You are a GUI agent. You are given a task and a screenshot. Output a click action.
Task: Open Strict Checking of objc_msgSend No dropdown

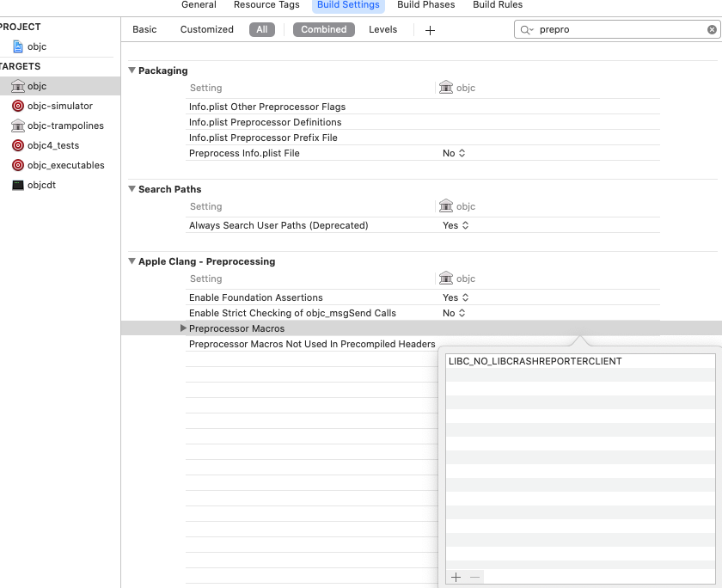(x=454, y=313)
